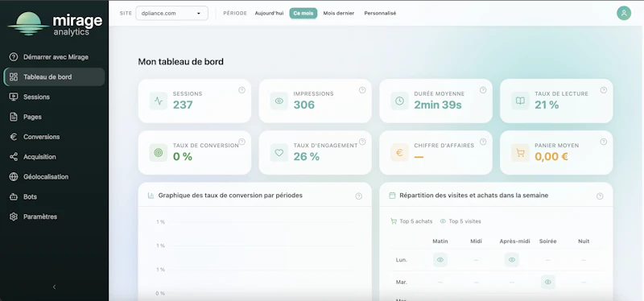The height and width of the screenshot is (301, 644).
Task: Click the 26 % engagement value
Action: point(307,156)
